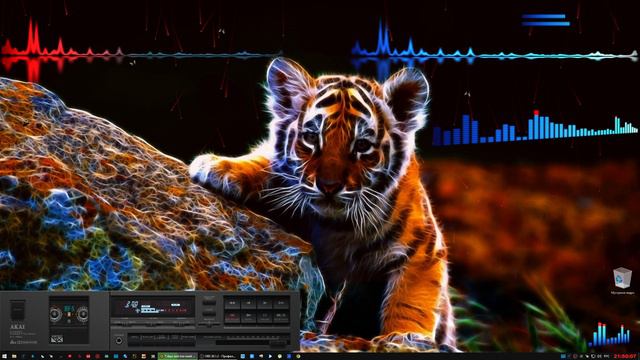
Task: Click the headphone jack on AKAI deck
Action: click(x=119, y=341)
